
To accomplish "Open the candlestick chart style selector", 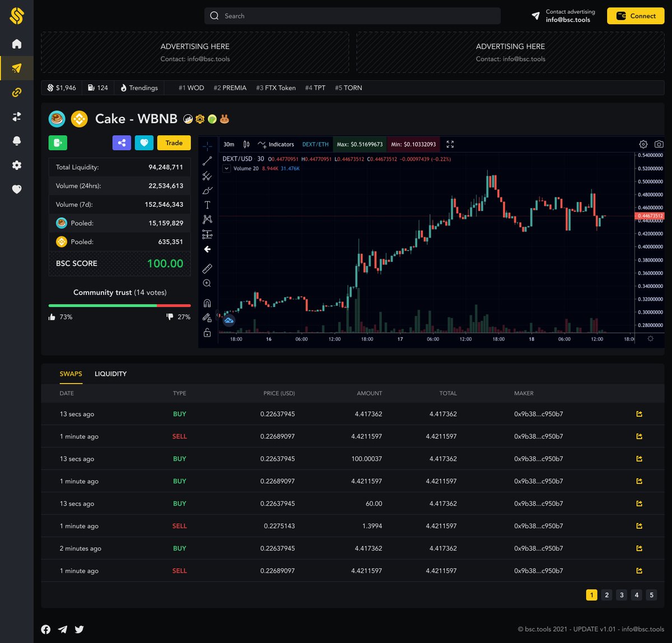I will tap(246, 144).
